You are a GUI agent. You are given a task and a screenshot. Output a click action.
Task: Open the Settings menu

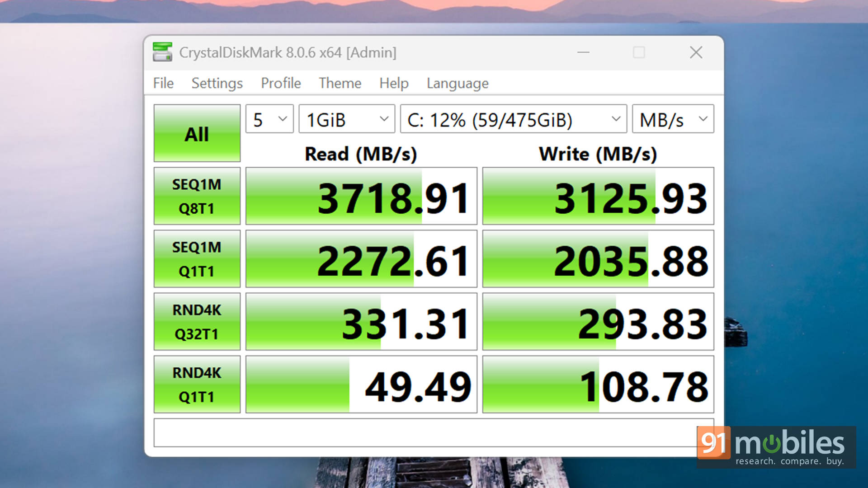(x=217, y=83)
